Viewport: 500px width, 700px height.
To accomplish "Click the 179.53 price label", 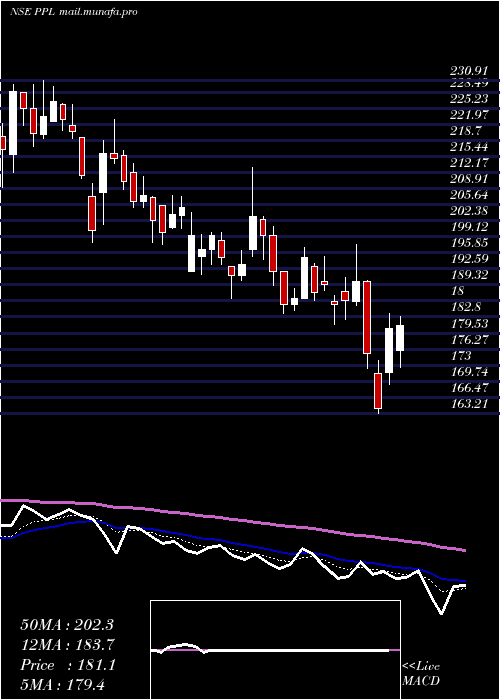I will pos(469,324).
